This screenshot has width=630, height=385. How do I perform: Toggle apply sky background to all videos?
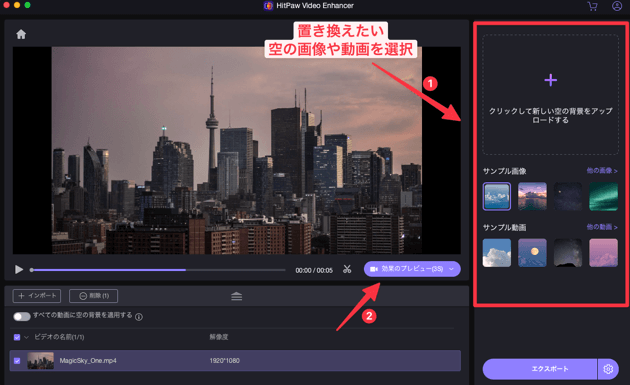[22, 316]
